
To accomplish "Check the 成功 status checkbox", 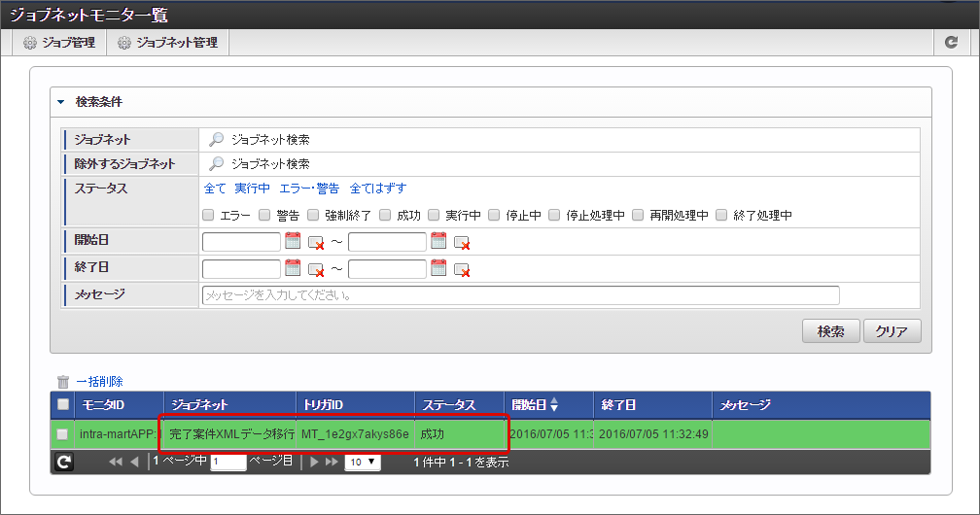I will pos(385,215).
